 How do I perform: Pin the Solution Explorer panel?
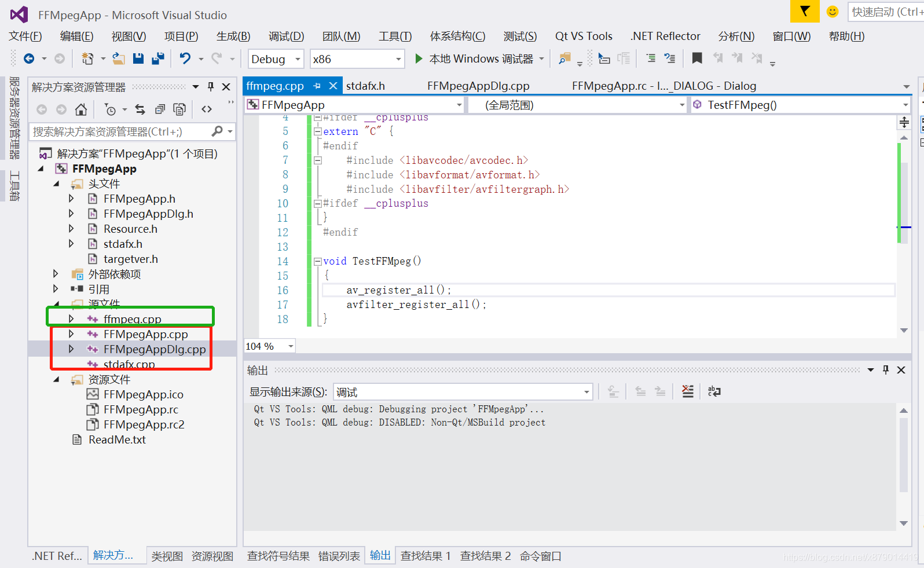[x=211, y=87]
